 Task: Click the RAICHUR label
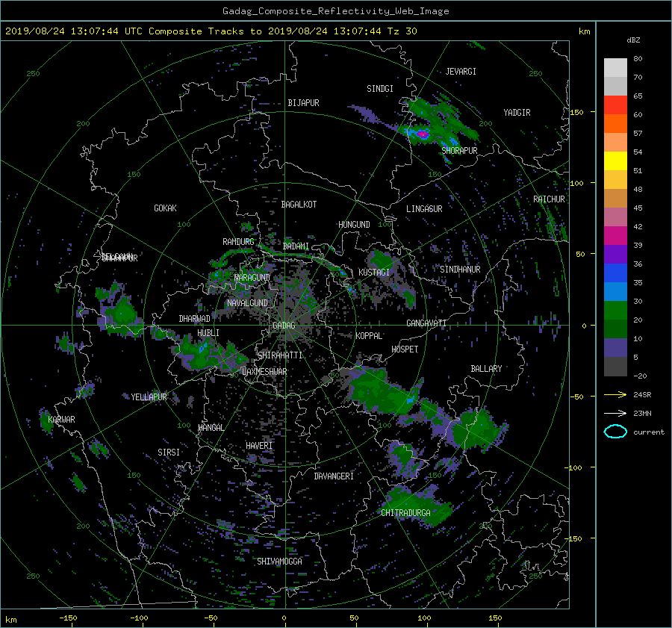549,199
